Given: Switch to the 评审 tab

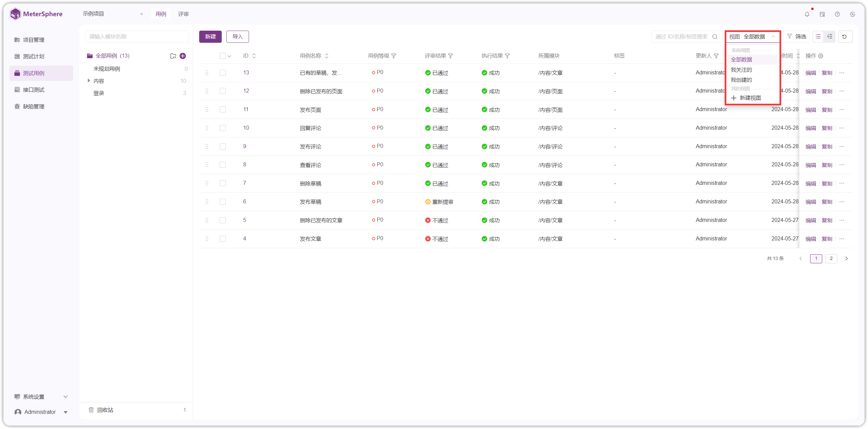Looking at the screenshot, I should pyautogui.click(x=183, y=14).
